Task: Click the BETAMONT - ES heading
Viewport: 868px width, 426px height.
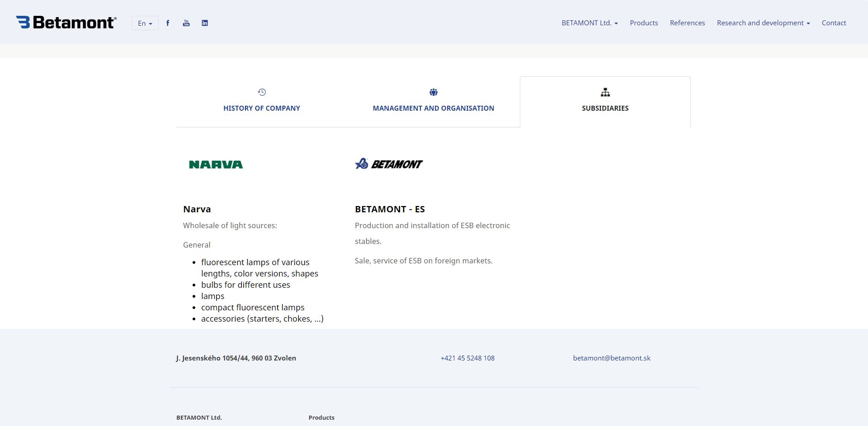Action: click(x=390, y=209)
